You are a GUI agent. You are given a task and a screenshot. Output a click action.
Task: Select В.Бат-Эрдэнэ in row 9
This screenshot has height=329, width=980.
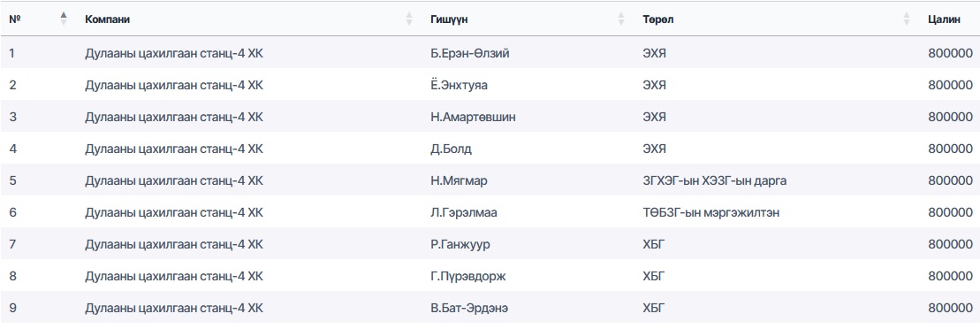point(468,309)
